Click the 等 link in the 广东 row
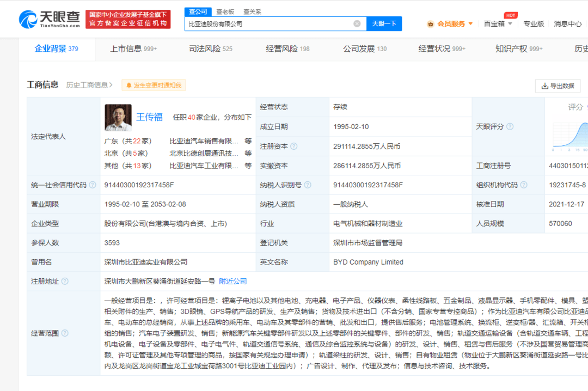 (x=248, y=140)
